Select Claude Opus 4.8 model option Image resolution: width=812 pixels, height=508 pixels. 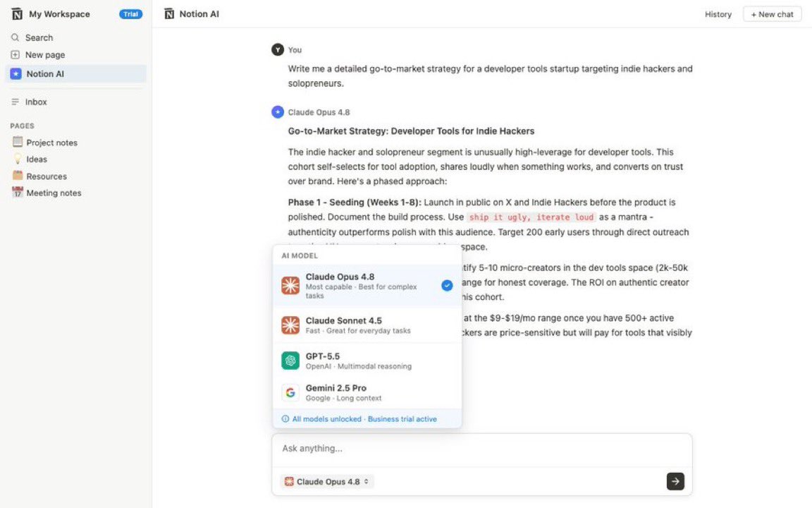(x=367, y=286)
